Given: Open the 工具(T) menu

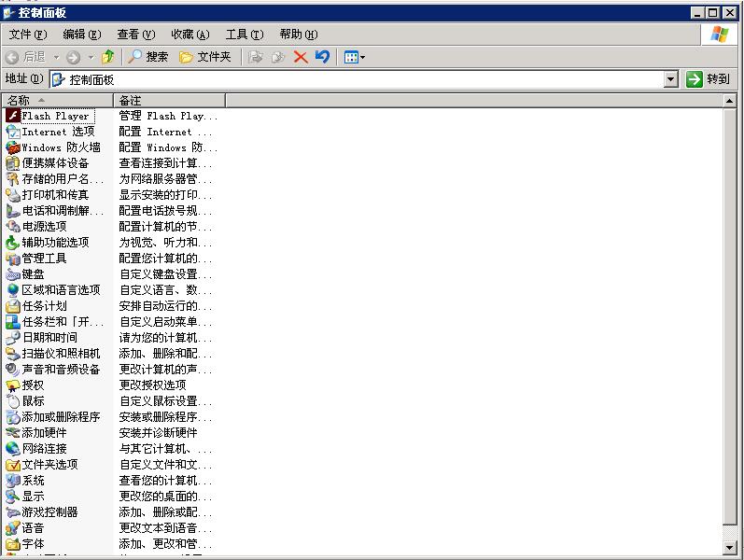Looking at the screenshot, I should pyautogui.click(x=245, y=35).
